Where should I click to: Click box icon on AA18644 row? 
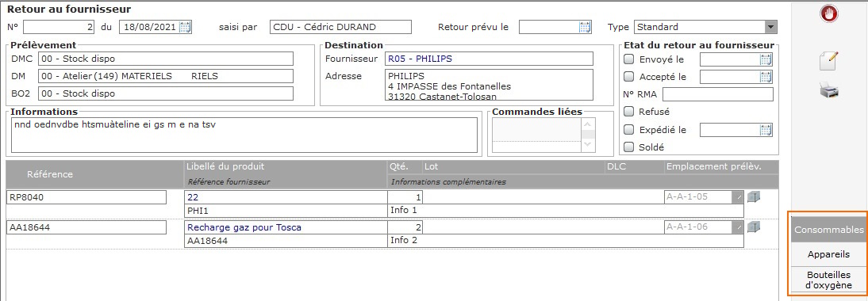pyautogui.click(x=754, y=227)
